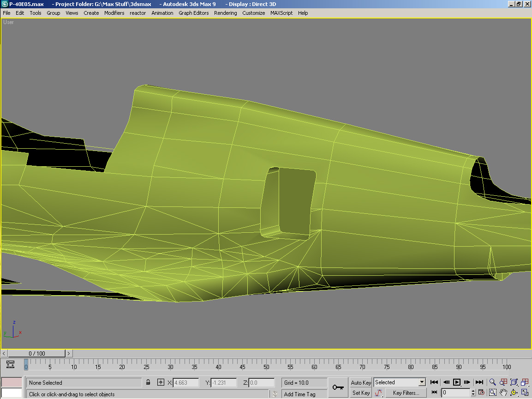Image resolution: width=532 pixels, height=399 pixels.
Task: Open the Time Configuration dialog icon
Action: click(481, 393)
